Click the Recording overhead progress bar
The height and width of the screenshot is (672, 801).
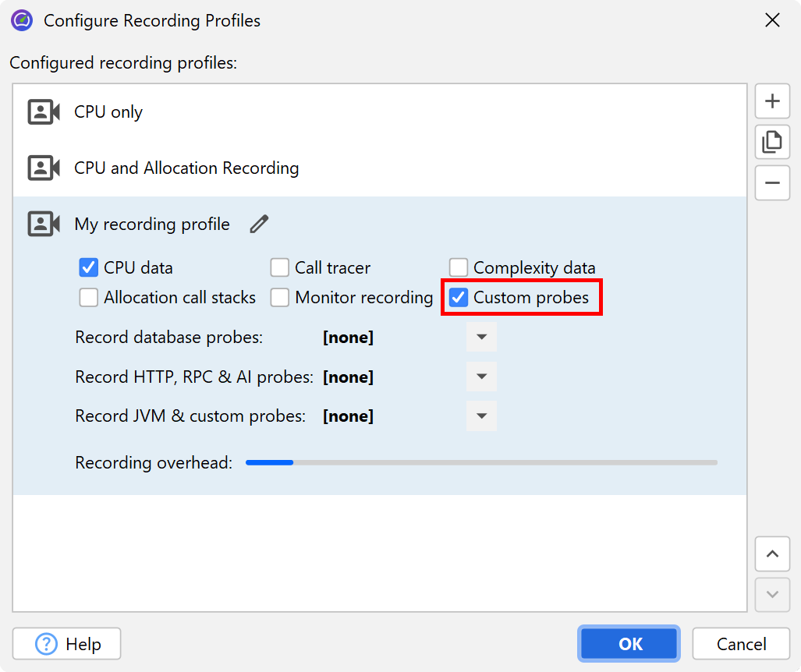(481, 463)
